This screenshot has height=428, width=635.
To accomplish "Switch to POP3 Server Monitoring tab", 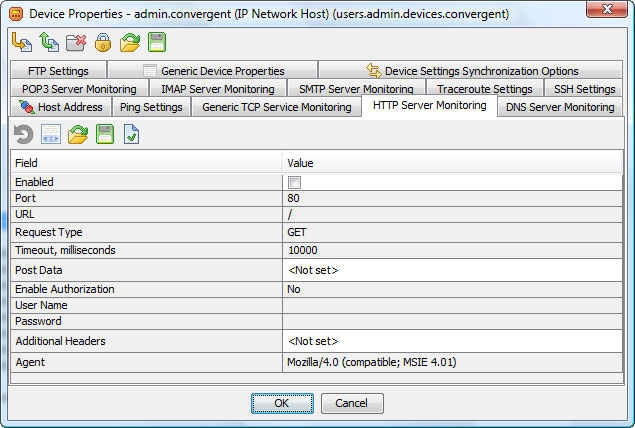I will [x=79, y=89].
